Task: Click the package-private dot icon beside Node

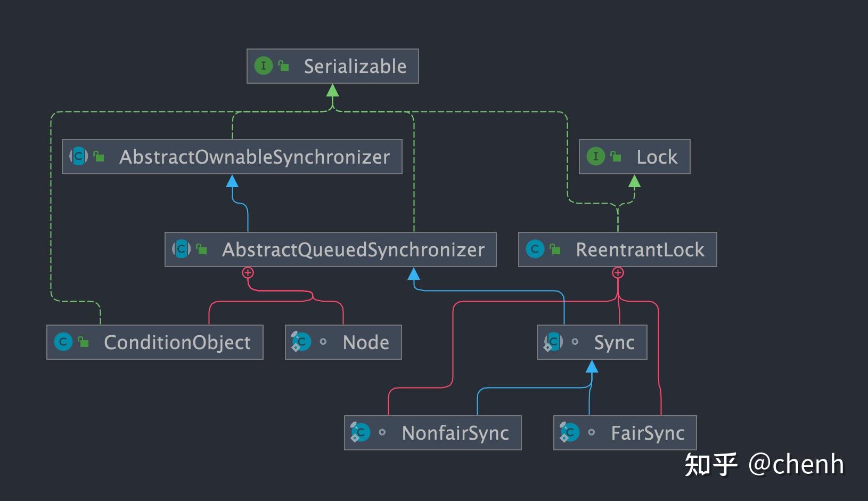Action: coord(323,342)
